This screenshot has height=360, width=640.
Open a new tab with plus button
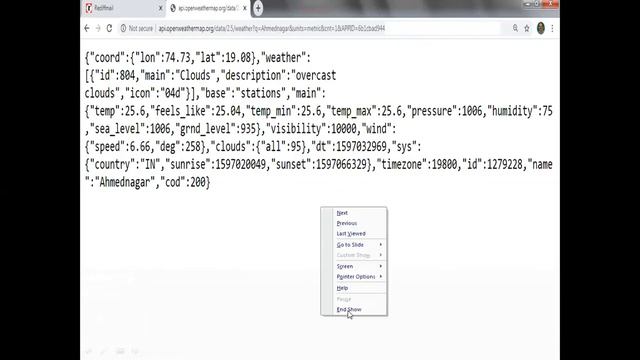tap(258, 8)
